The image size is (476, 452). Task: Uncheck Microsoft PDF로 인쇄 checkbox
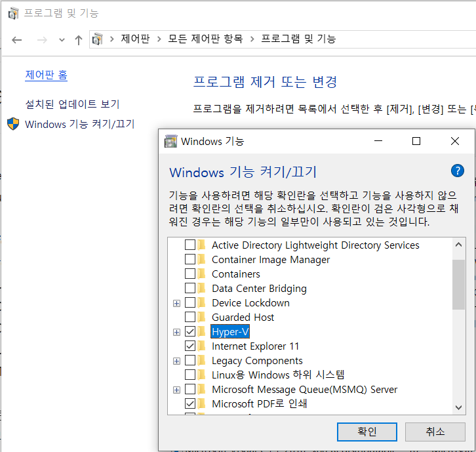[190, 403]
